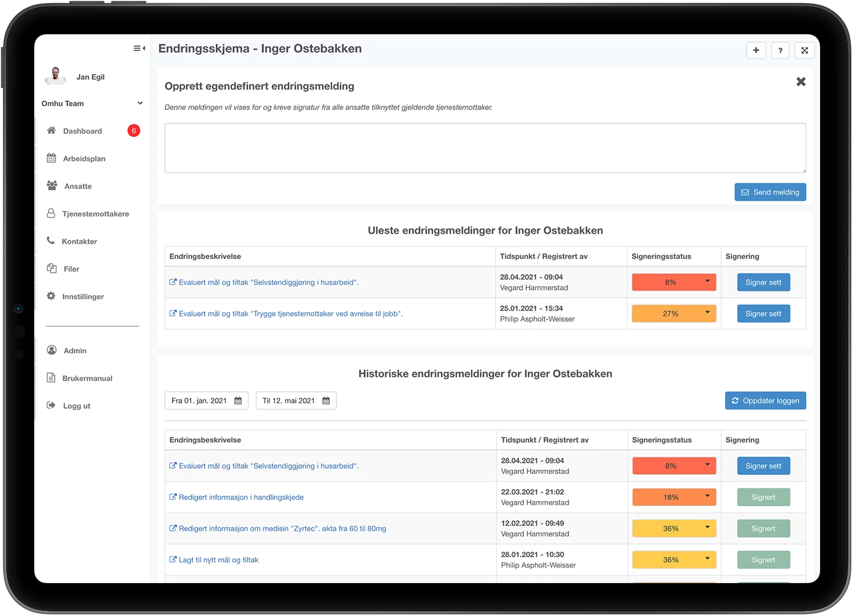The height and width of the screenshot is (616, 853).
Task: Click the red Dashboard notification badge
Action: (x=134, y=131)
